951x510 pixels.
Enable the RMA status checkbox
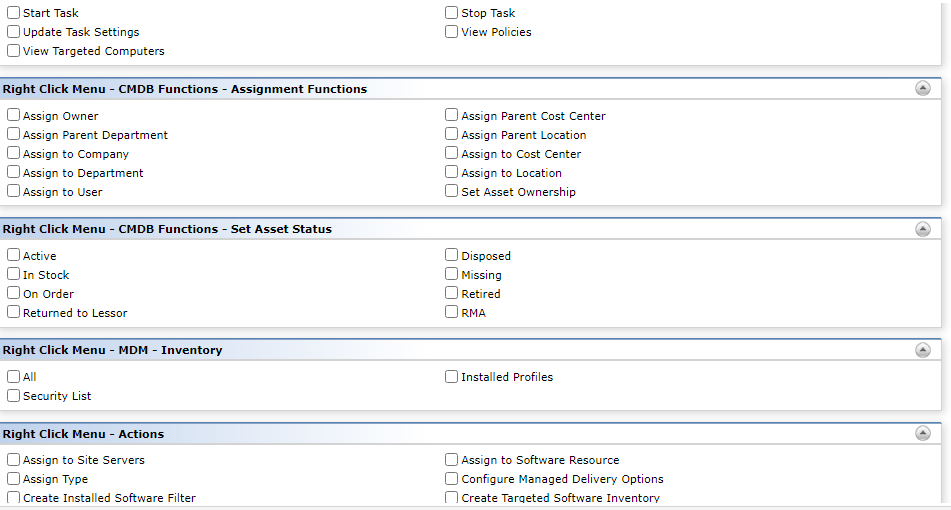pos(451,312)
